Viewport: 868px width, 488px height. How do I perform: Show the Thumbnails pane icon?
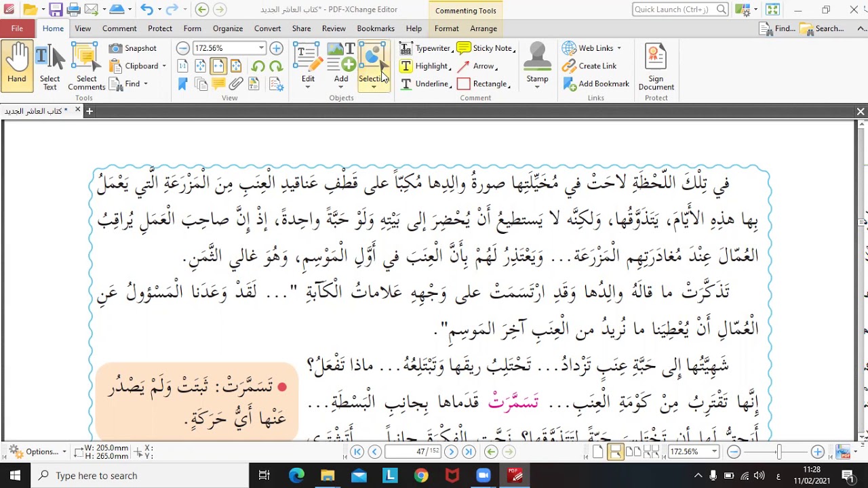coord(200,84)
